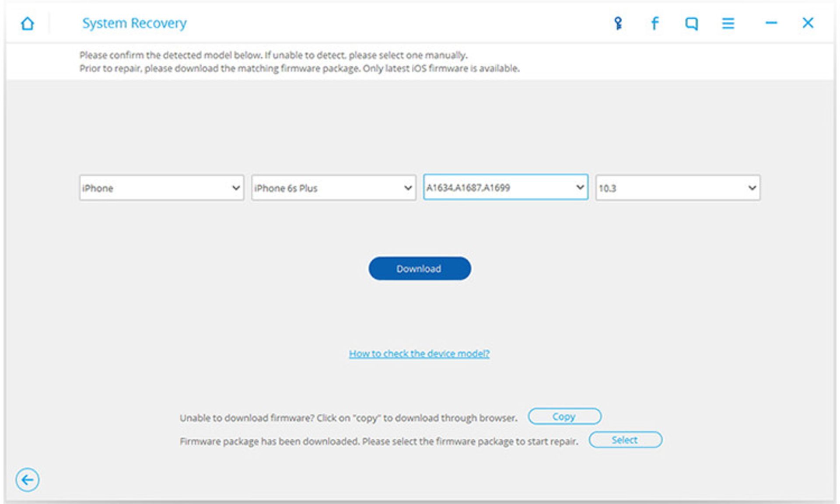Screen dimensions: 840x504
Task: Click the System Recovery title text
Action: pos(134,23)
